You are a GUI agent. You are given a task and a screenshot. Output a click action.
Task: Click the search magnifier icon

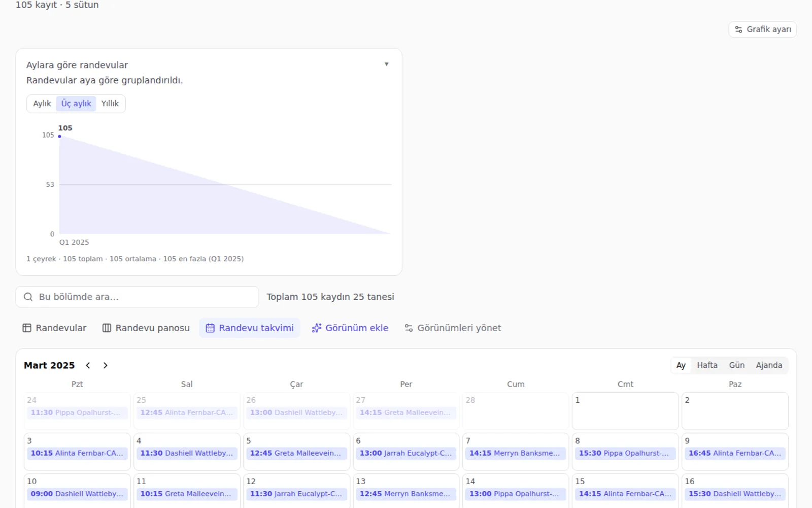28,297
